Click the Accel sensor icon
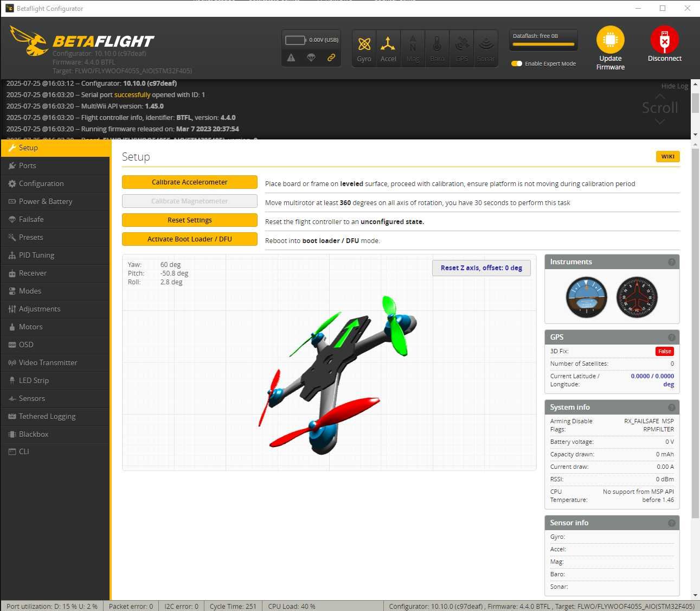This screenshot has width=700, height=611. (x=388, y=48)
